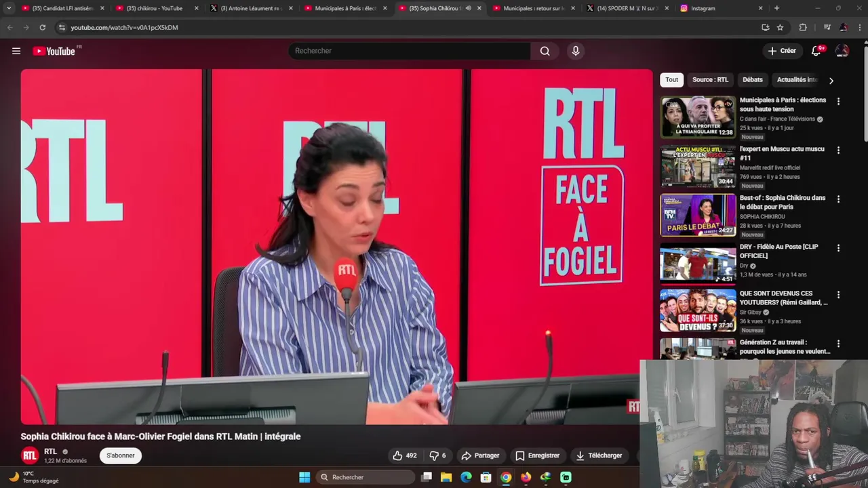Open the browser extensions puzzle icon

803,27
